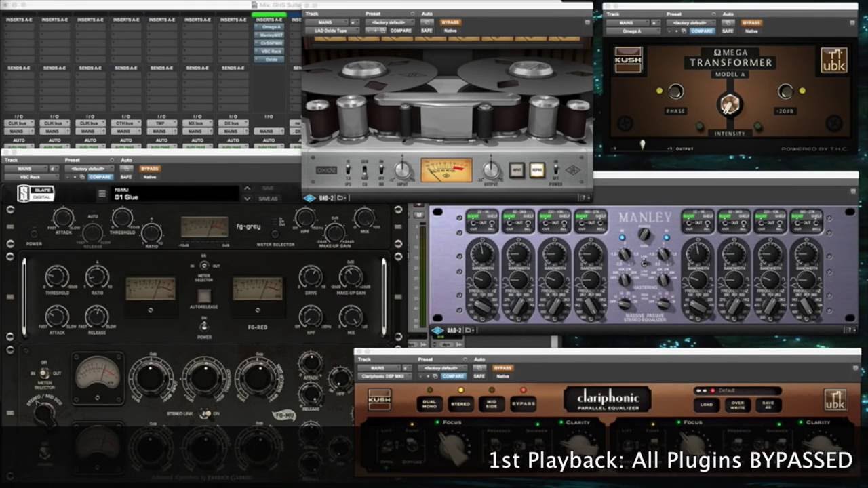Open the VBC Rack insert selector dropdown
This screenshot has width=868, height=488.
click(31, 177)
